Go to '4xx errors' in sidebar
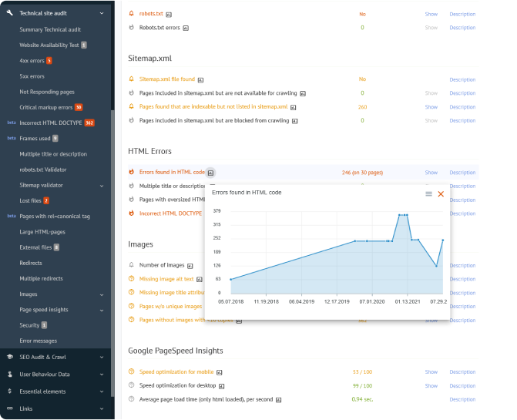517x420 pixels. [x=32, y=60]
